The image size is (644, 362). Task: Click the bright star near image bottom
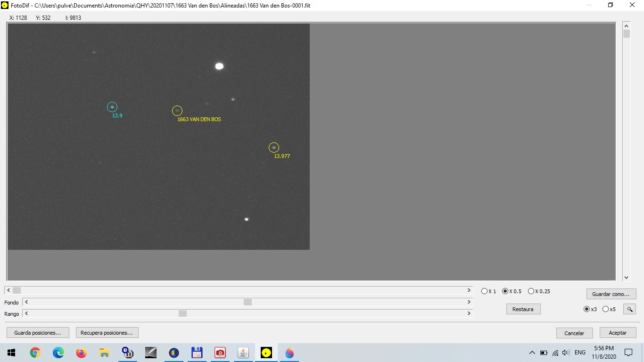coord(246,219)
